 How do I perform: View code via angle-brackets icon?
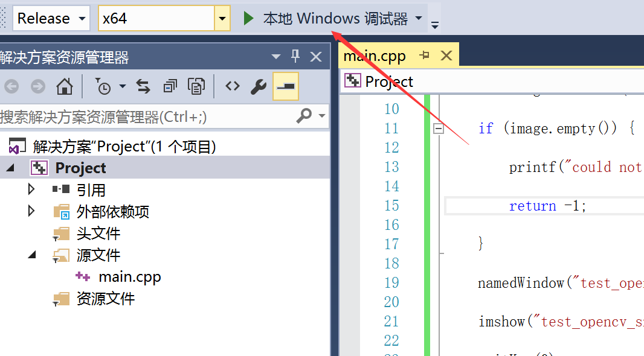click(233, 86)
